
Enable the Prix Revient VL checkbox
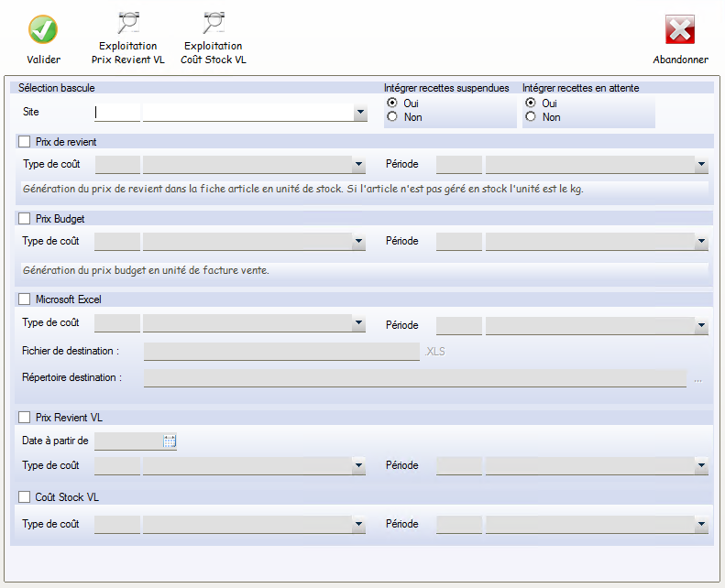pos(25,418)
